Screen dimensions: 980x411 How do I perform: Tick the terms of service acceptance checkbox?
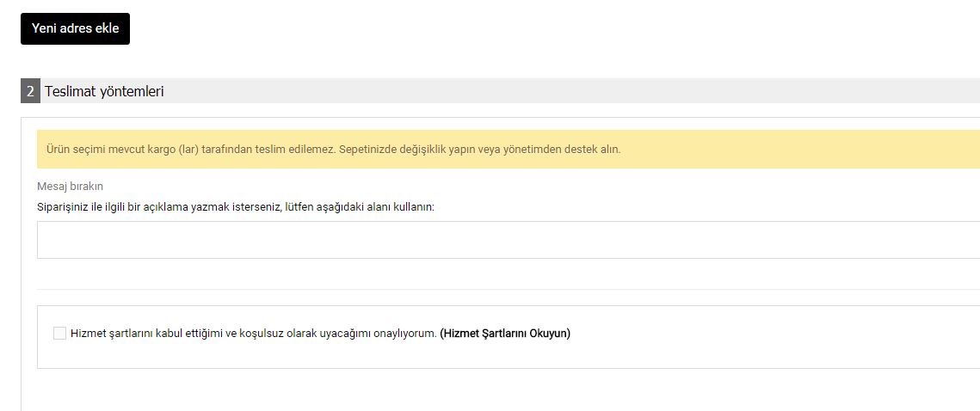coord(59,334)
